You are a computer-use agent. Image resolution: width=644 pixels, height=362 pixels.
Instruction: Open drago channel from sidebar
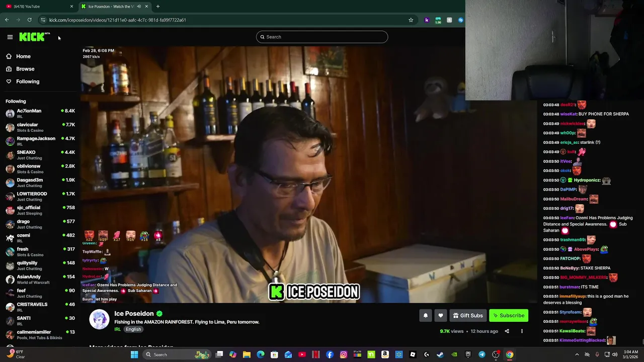pos(40,224)
